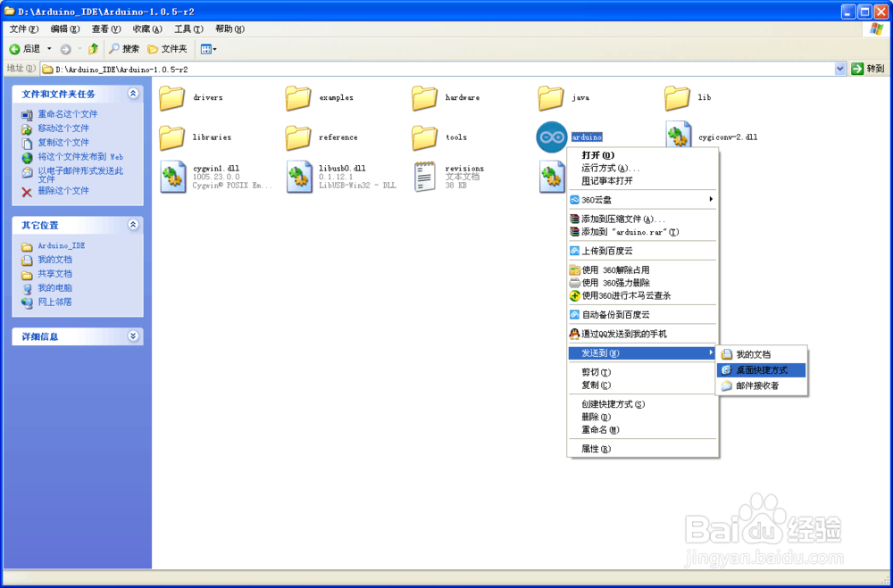The width and height of the screenshot is (893, 588).
Task: Select the libraries folder icon
Action: [171, 137]
